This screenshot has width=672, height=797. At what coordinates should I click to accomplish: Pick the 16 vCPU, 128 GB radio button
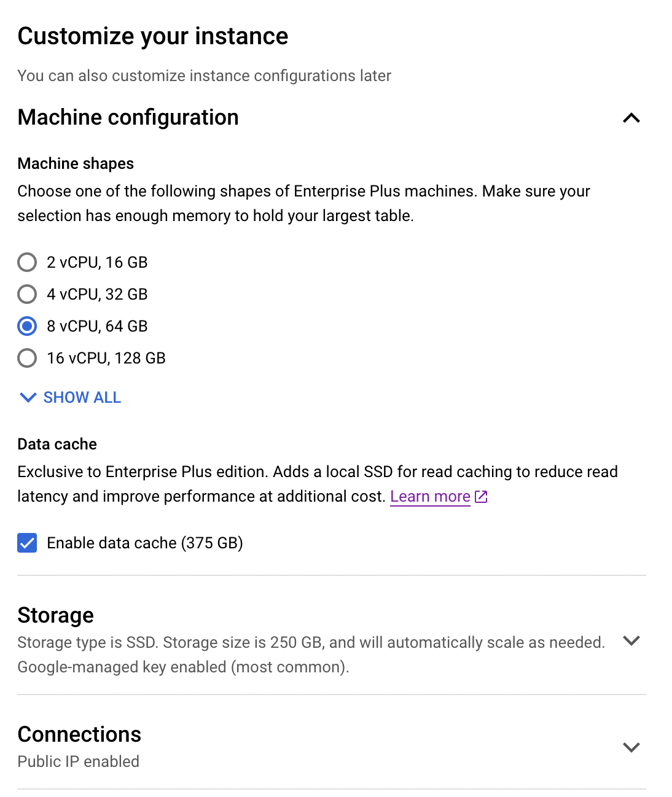pyautogui.click(x=27, y=358)
